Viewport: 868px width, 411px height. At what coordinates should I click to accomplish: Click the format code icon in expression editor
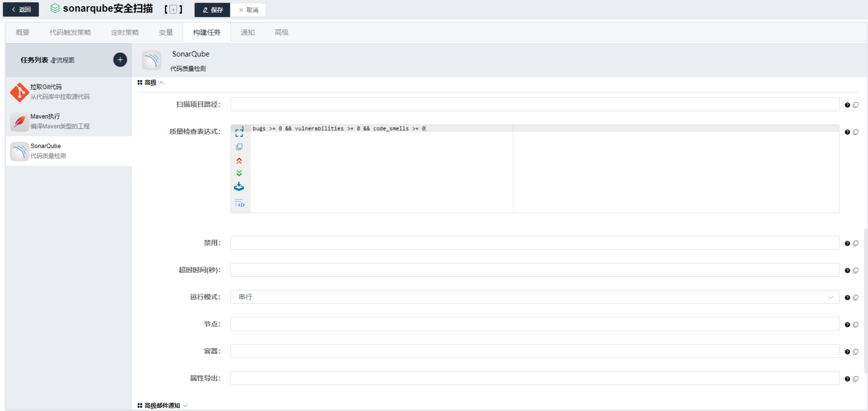[240, 203]
